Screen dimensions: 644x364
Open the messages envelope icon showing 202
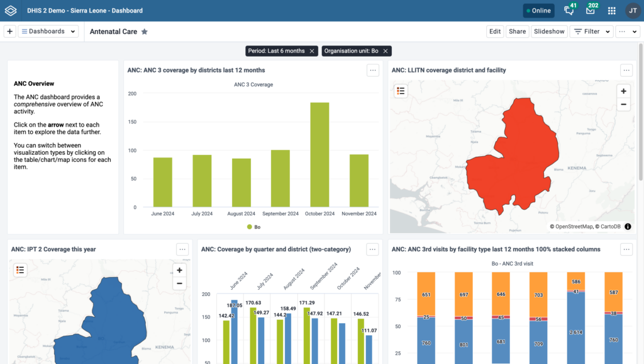591,10
